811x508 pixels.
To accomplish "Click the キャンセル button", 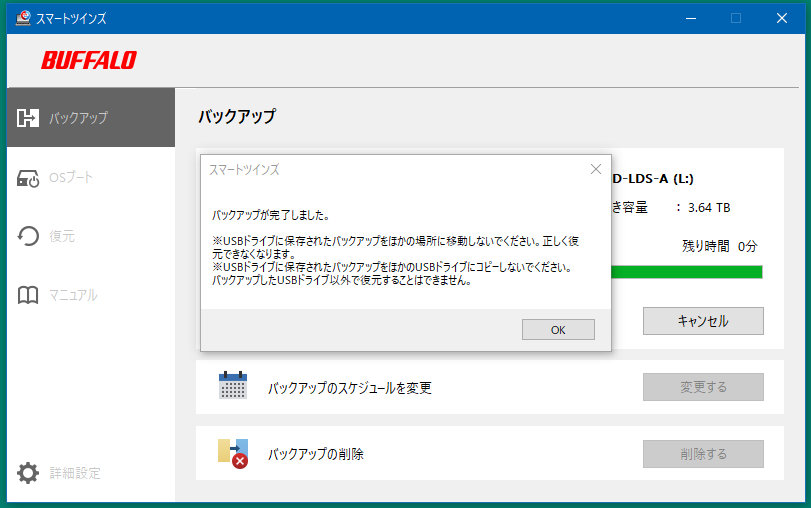I will 703,321.
